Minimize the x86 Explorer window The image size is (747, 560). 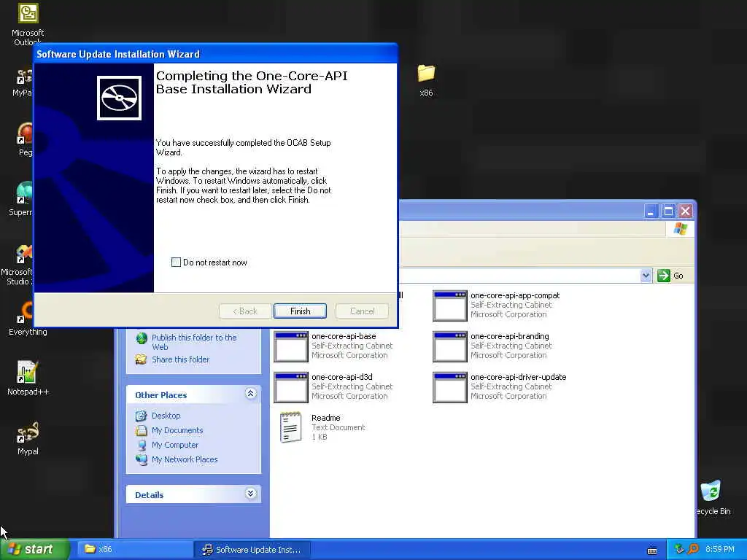(651, 211)
